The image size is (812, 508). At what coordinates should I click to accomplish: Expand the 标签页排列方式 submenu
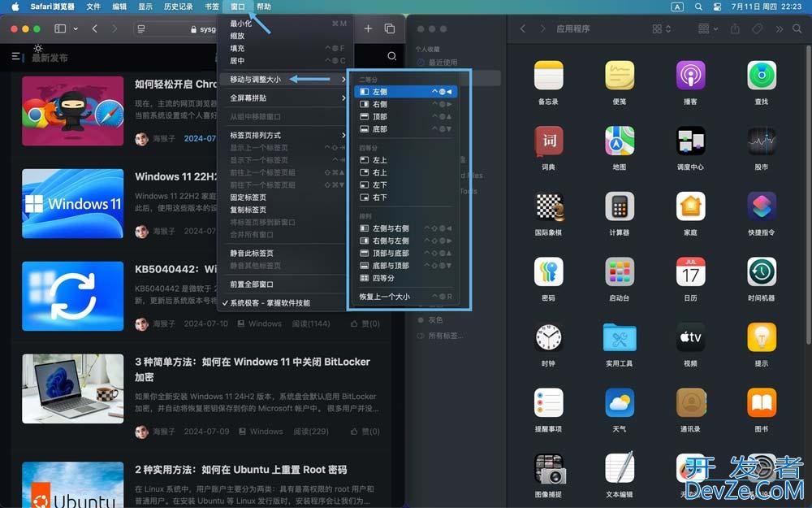285,135
